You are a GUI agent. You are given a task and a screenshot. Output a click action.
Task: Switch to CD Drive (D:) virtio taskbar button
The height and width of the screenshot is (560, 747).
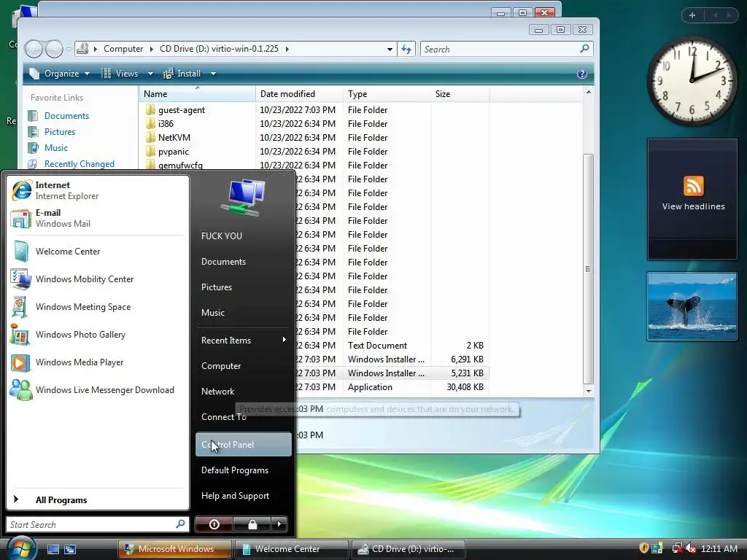pos(409,549)
